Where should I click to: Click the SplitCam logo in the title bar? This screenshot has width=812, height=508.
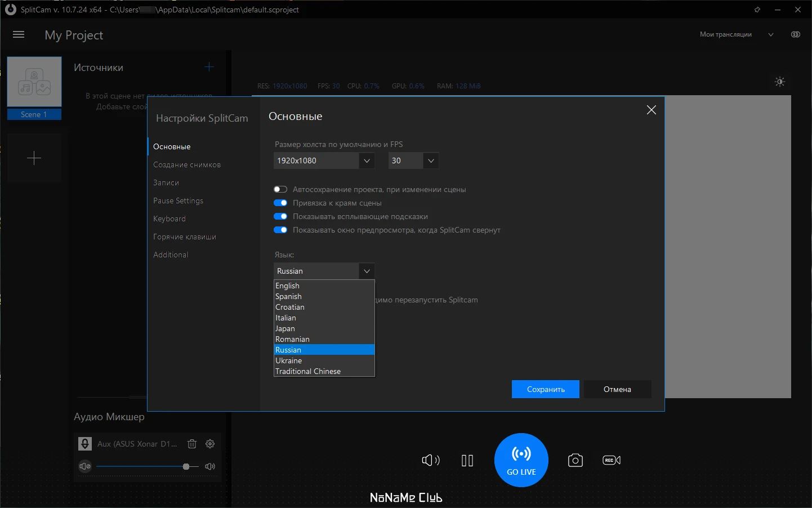click(10, 10)
